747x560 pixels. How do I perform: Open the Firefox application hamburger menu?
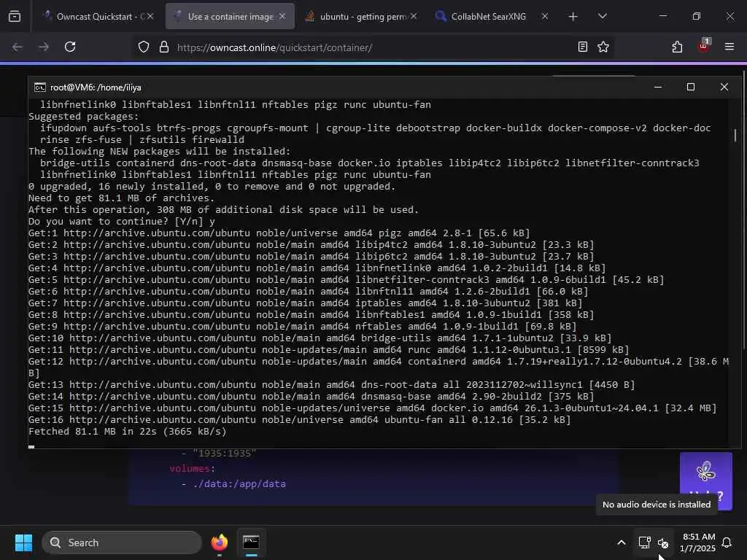(x=729, y=47)
